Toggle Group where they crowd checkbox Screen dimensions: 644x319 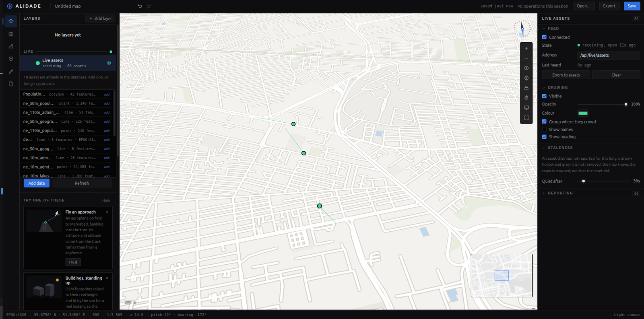point(544,121)
